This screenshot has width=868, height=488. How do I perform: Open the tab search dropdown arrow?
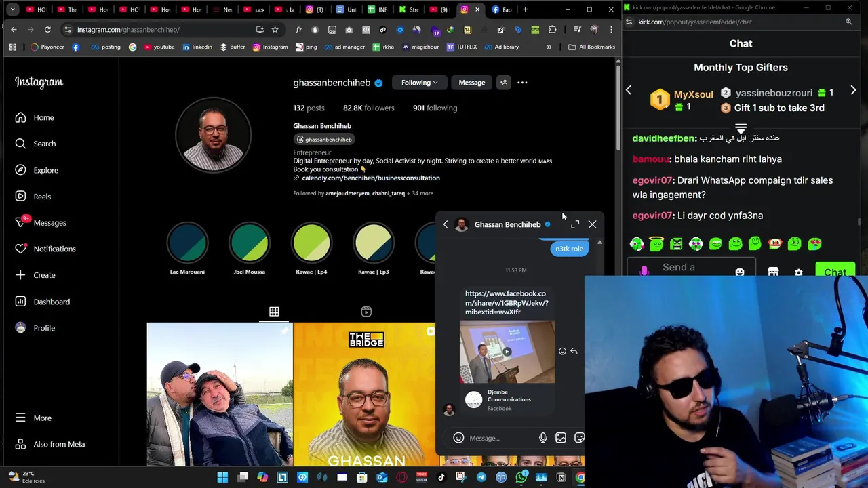pos(13,9)
